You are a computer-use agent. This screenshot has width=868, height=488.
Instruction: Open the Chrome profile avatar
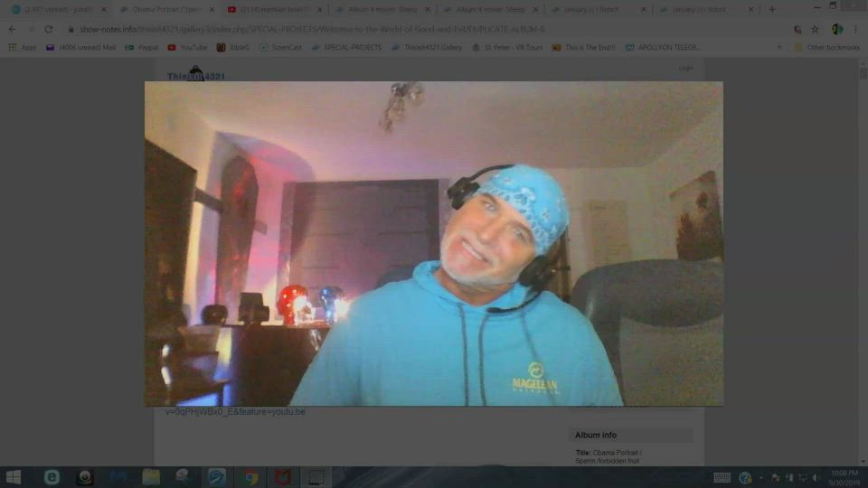point(837,29)
